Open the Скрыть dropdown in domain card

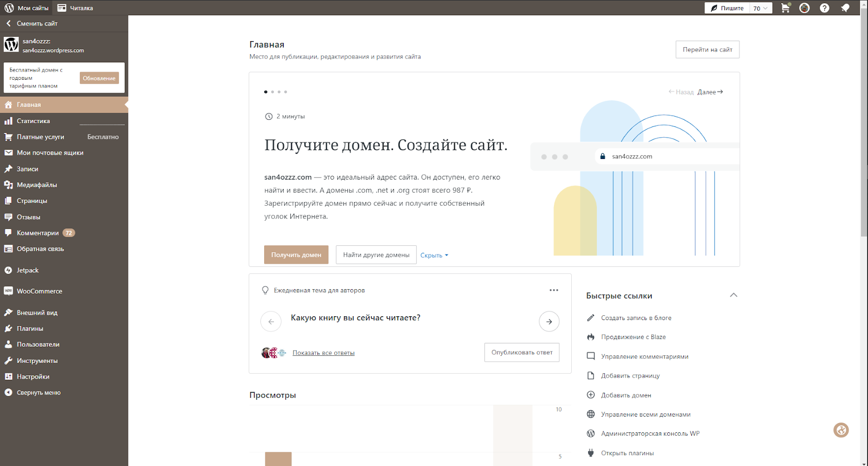pos(434,256)
